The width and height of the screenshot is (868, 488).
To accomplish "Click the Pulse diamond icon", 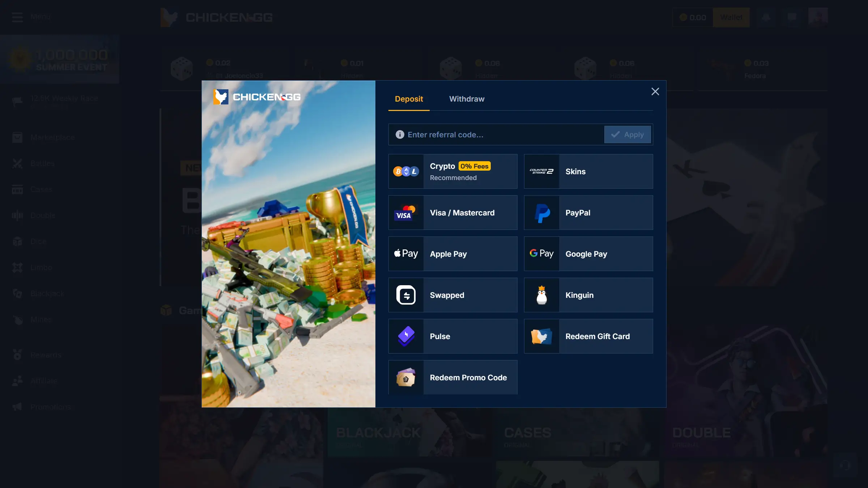I will point(406,336).
